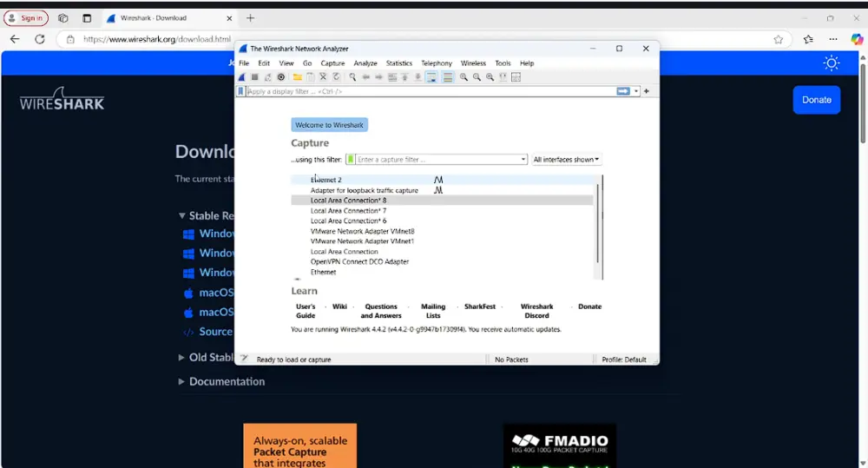Open capture filter dropdown arrow

click(523, 160)
